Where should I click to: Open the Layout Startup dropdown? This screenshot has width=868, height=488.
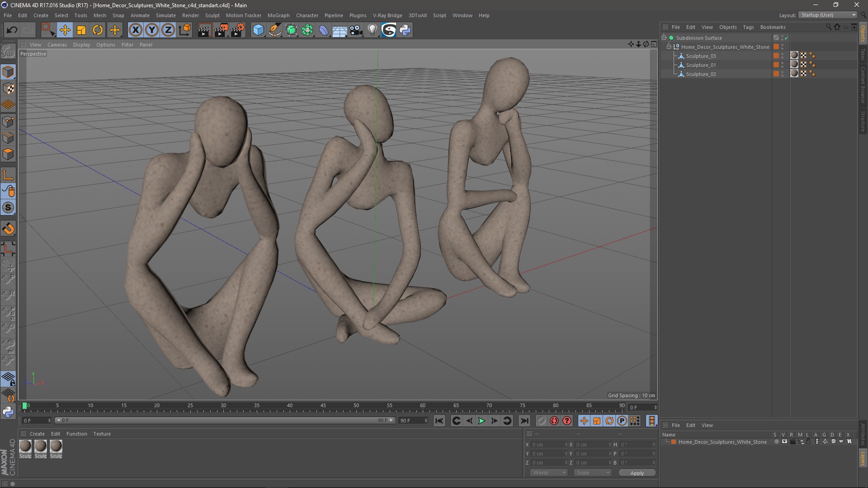828,15
